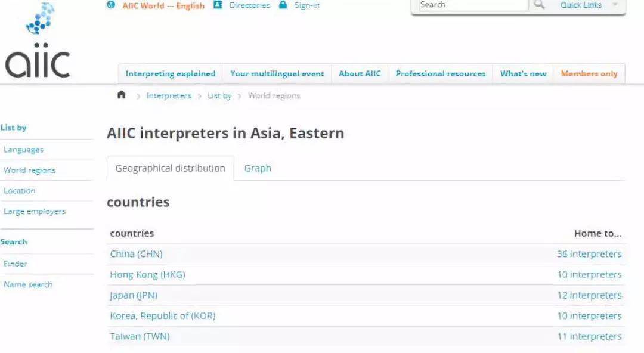
Task: Click the home breadcrumb icon
Action: coord(121,94)
